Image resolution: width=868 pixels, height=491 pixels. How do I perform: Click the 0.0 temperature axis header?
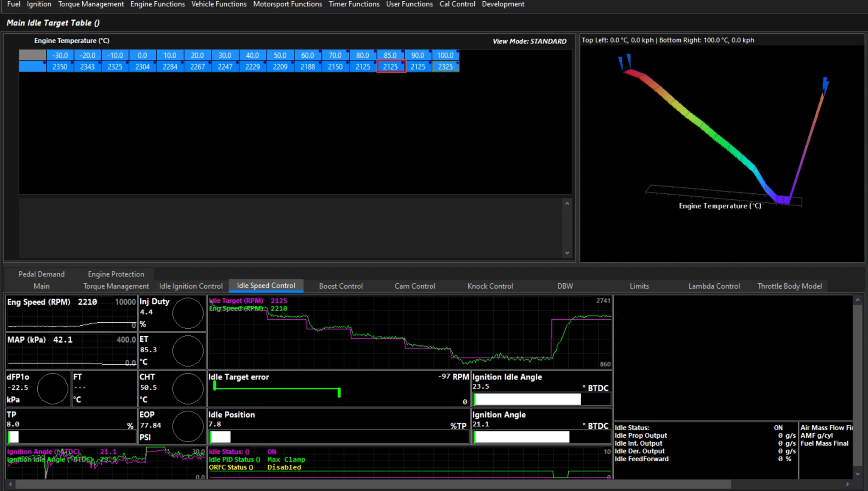click(x=142, y=55)
